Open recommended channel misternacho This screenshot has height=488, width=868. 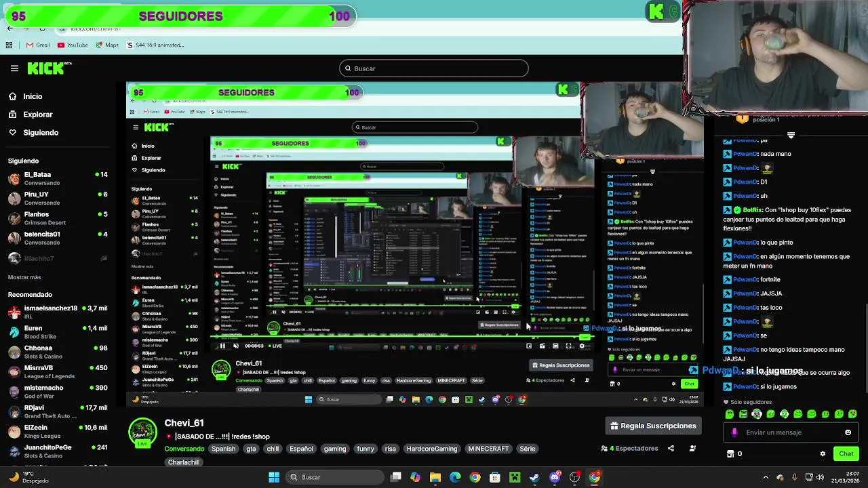tap(58, 392)
